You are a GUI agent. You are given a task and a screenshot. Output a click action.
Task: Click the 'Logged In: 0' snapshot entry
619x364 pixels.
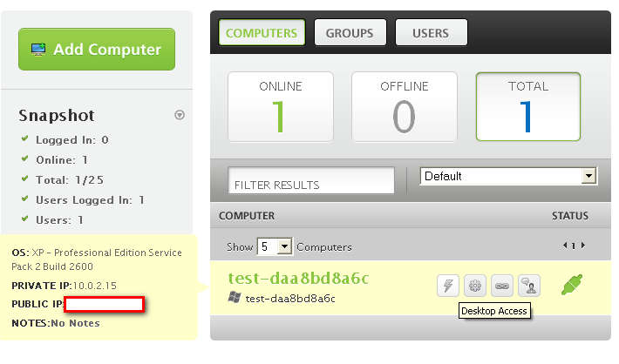(x=71, y=140)
